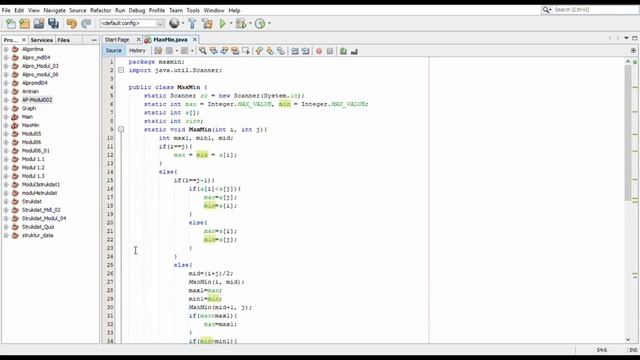The height and width of the screenshot is (360, 640).
Task: Open the Run Project dropdown arrow
Action: [x=231, y=24]
